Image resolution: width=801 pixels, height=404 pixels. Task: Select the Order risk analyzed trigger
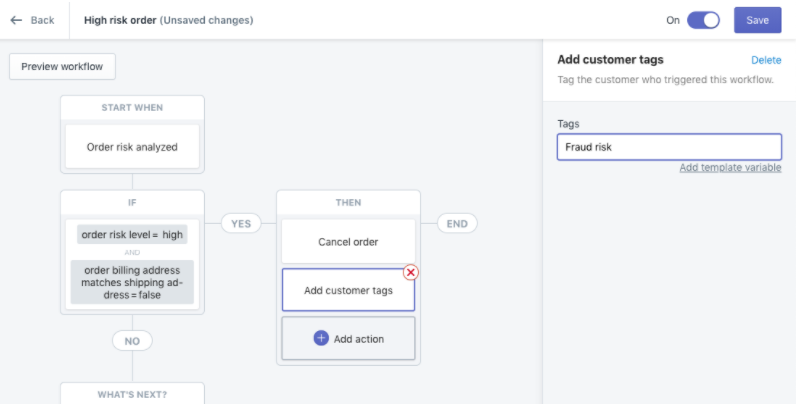tap(132, 147)
